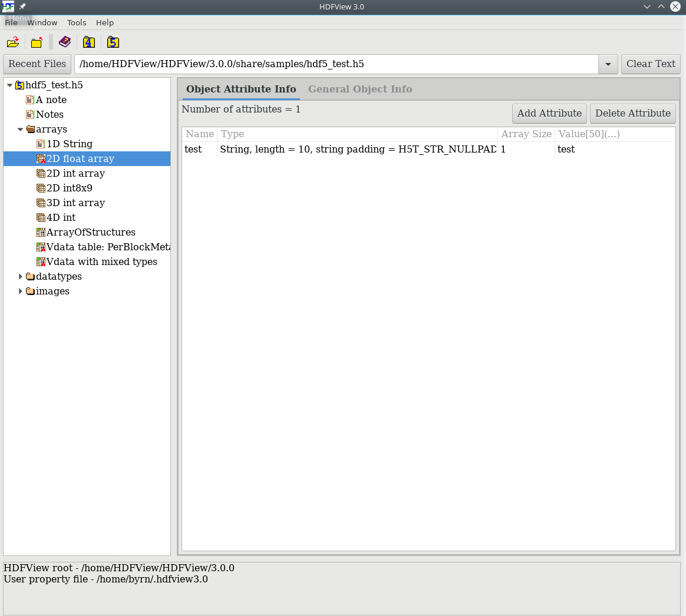This screenshot has width=686, height=616.
Task: Click the String length type cell
Action: point(357,150)
